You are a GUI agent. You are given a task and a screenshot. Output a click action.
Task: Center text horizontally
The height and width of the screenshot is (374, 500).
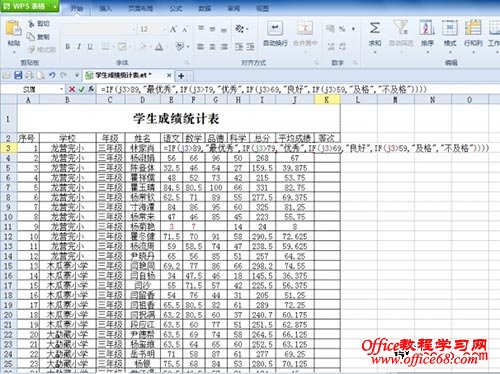click(212, 47)
